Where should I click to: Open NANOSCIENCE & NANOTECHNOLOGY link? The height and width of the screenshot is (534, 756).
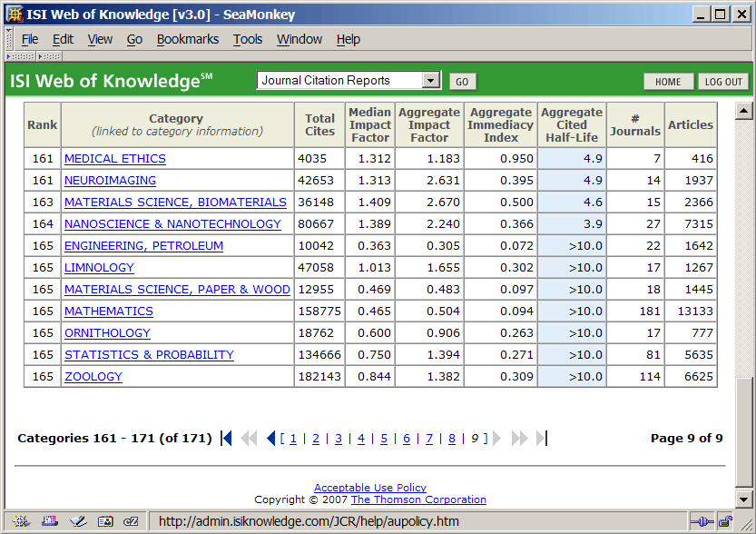click(x=172, y=223)
